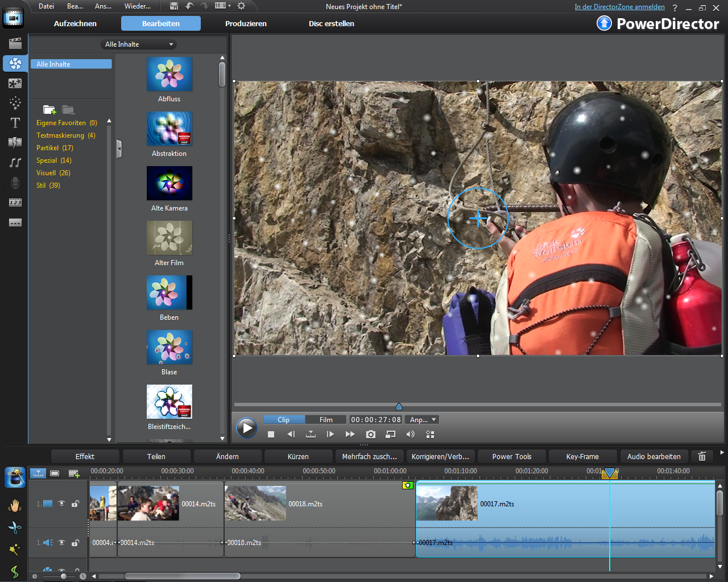Toggle the timeline view button
728x582 pixels.
pos(38,473)
